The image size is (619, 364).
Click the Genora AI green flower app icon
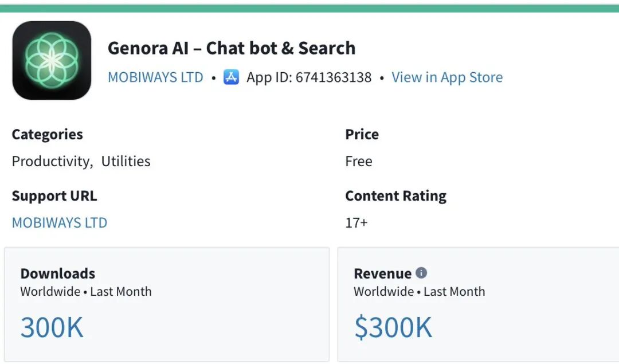tap(52, 60)
